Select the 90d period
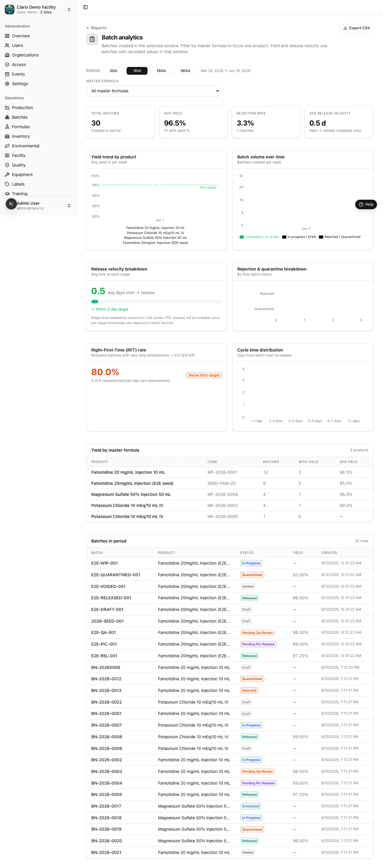383x868 pixels. click(x=137, y=71)
